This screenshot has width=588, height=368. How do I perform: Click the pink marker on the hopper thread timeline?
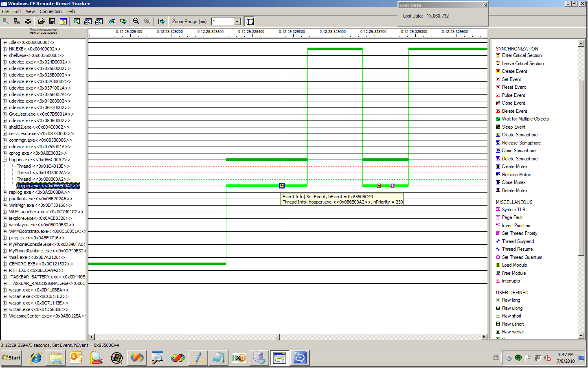[393, 186]
